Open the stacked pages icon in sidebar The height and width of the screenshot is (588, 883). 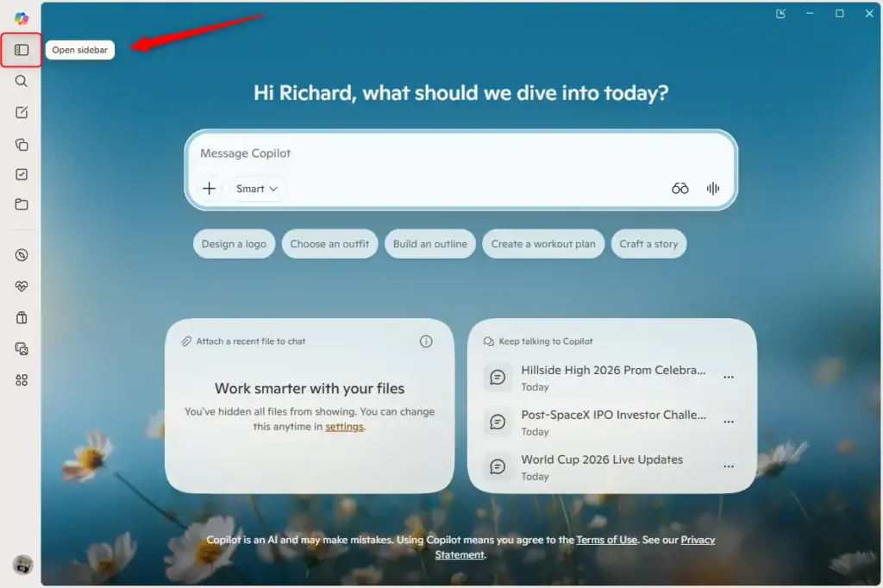(x=22, y=144)
